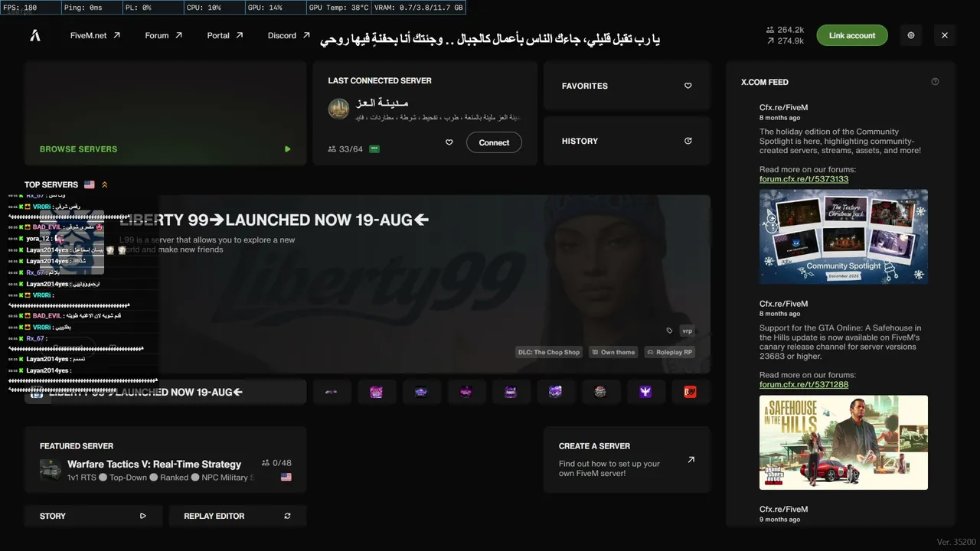Viewport: 980px width, 551px height.
Task: Click the vrp tag on the Liberty 99 banner
Action: click(x=687, y=331)
